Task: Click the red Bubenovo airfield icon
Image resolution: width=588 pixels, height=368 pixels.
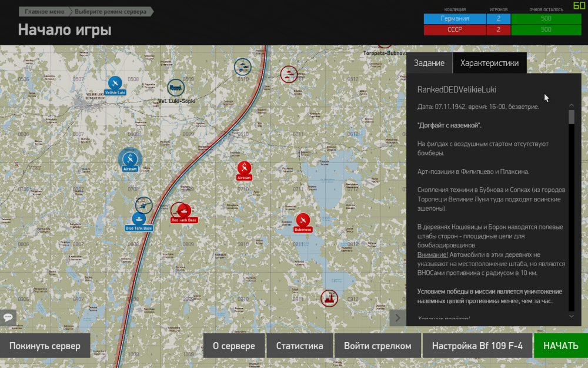Action: click(x=303, y=221)
